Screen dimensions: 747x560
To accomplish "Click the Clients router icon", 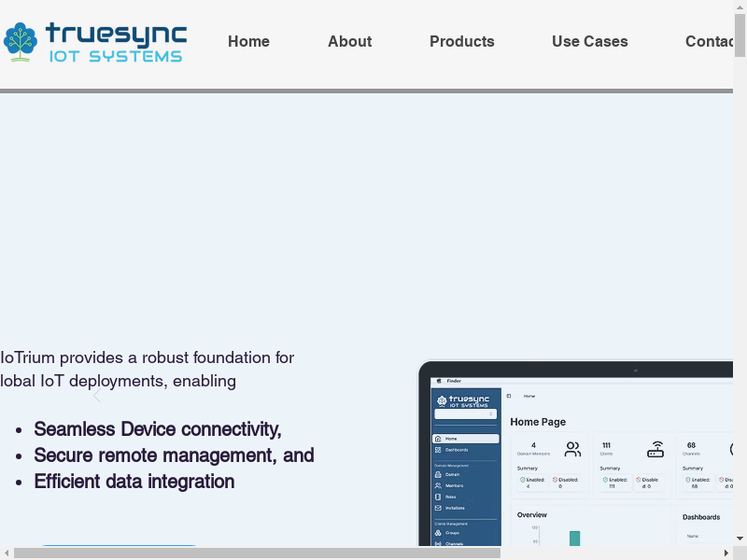I will (x=656, y=450).
